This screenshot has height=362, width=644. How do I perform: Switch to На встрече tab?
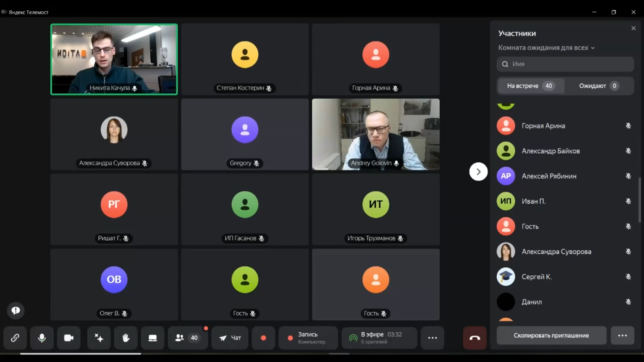[531, 86]
